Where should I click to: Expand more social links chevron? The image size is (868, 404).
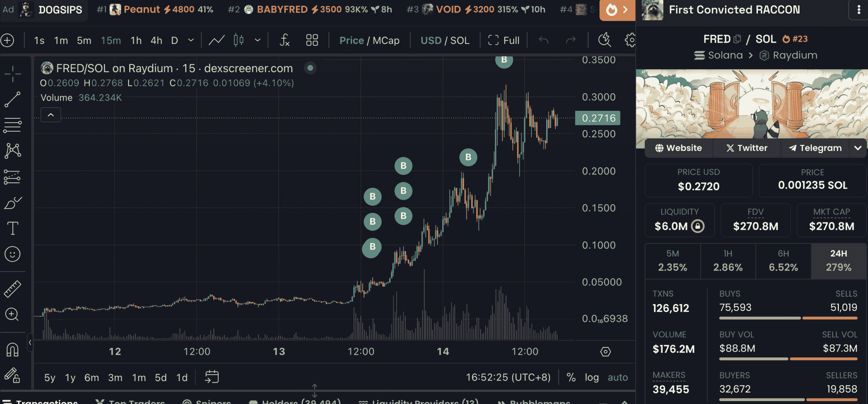click(858, 148)
